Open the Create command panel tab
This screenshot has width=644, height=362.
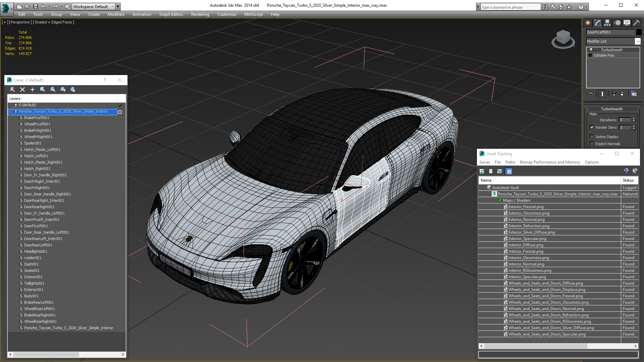[x=588, y=23]
